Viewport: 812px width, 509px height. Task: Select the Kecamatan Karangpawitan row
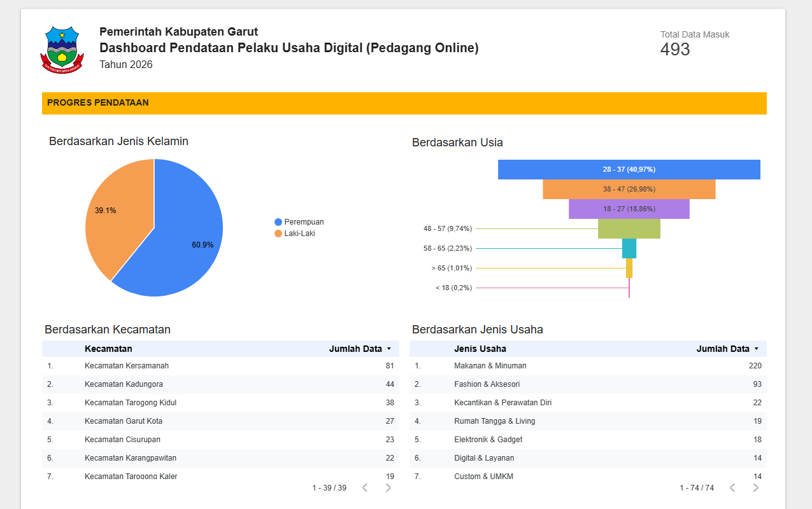pyautogui.click(x=220, y=458)
